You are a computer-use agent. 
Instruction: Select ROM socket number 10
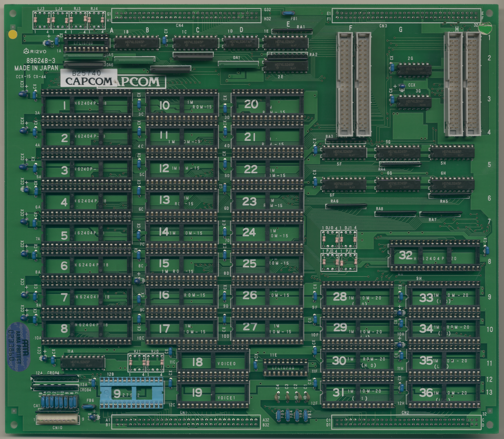coord(182,105)
